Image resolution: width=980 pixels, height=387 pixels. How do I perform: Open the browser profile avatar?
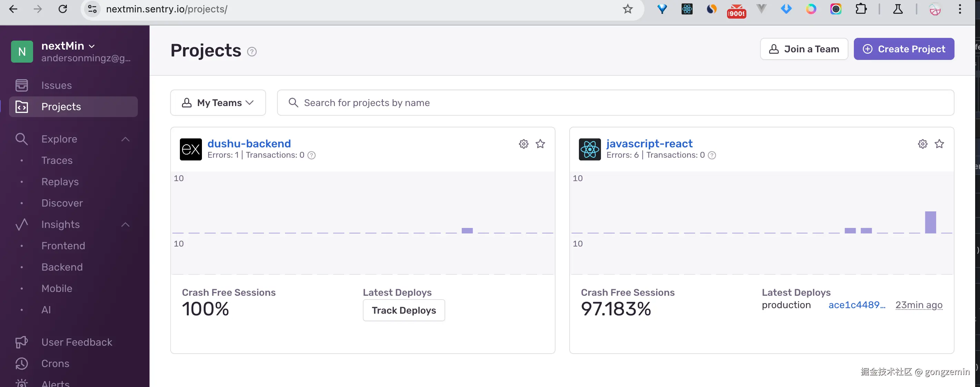pos(935,9)
